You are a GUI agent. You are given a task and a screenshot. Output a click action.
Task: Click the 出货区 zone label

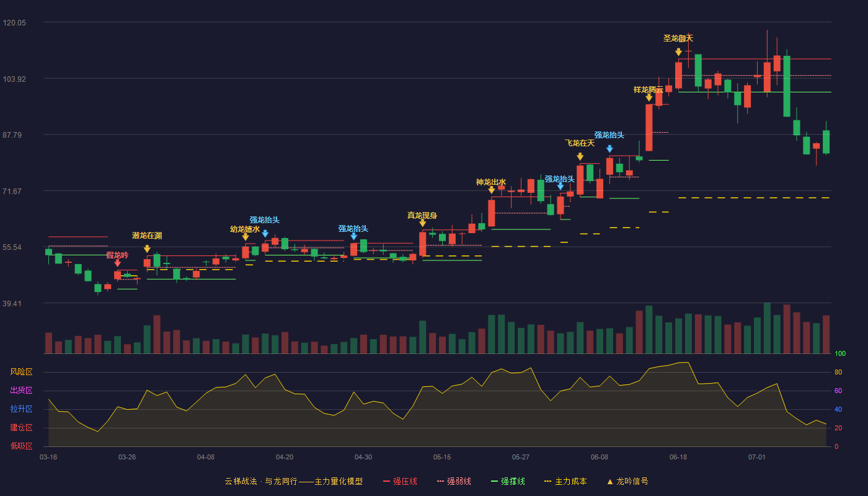coord(22,391)
